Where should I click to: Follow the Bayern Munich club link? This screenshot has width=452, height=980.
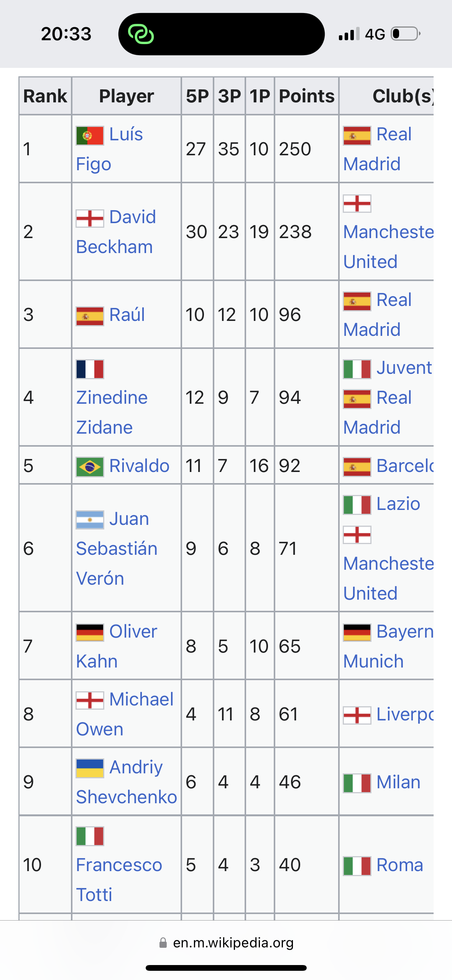click(388, 646)
